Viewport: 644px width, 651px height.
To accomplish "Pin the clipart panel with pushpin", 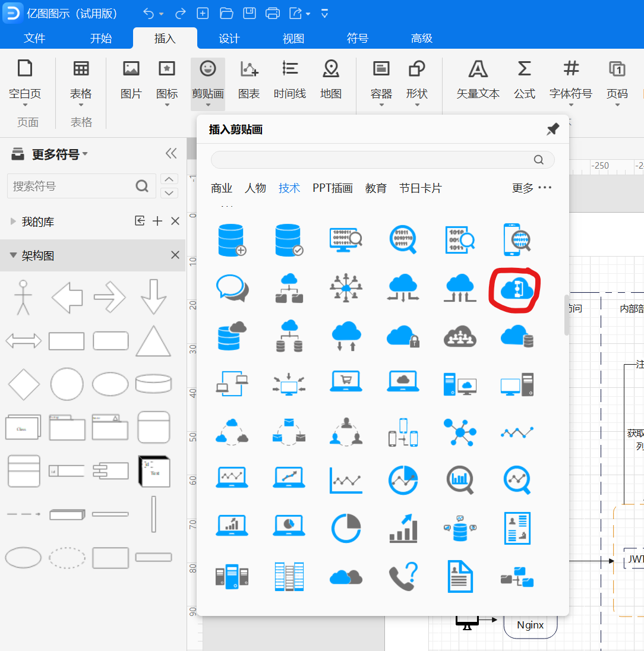I will click(x=553, y=129).
